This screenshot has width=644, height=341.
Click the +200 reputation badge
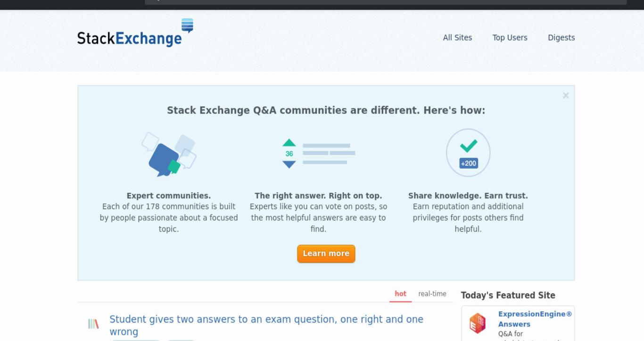click(468, 163)
